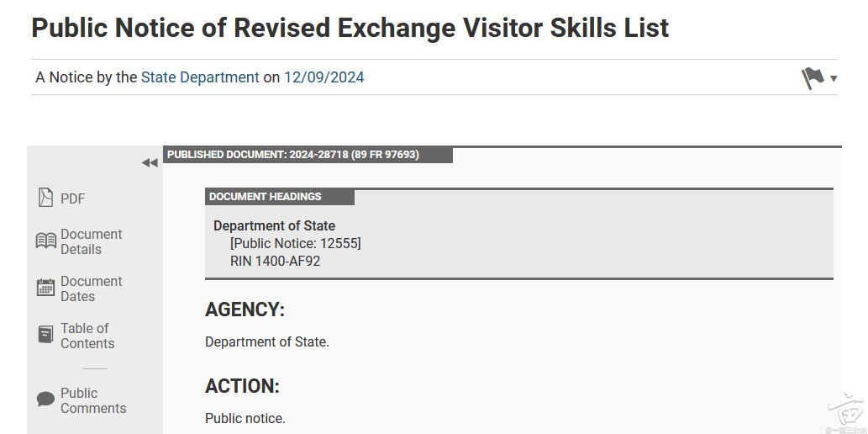Click the Public Notice page title
Viewport: 868px width, 434px height.
coord(350,28)
